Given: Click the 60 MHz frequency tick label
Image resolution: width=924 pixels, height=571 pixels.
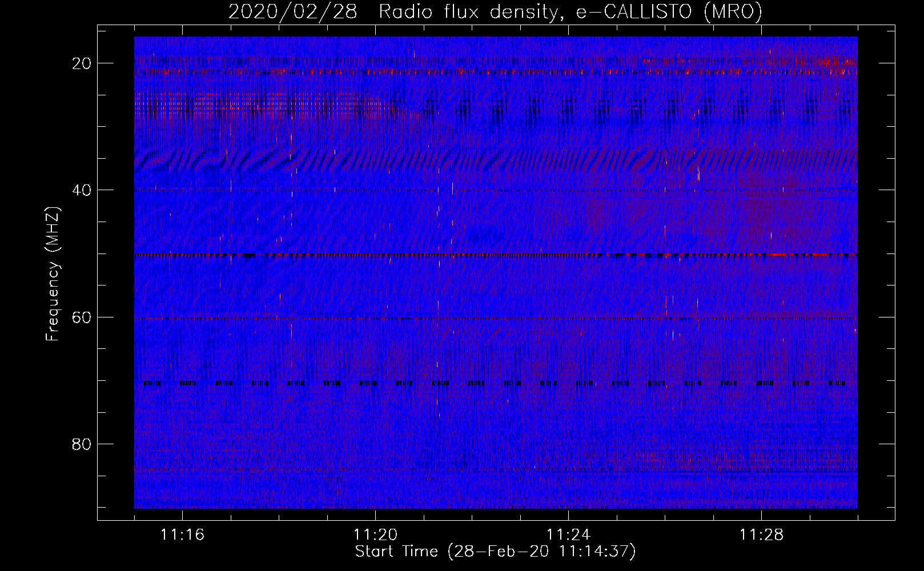Looking at the screenshot, I should point(82,317).
